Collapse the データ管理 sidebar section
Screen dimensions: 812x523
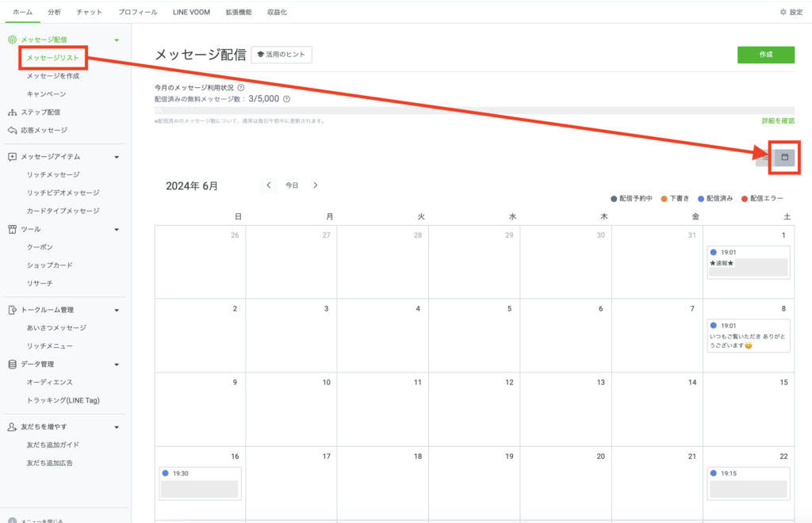point(117,365)
